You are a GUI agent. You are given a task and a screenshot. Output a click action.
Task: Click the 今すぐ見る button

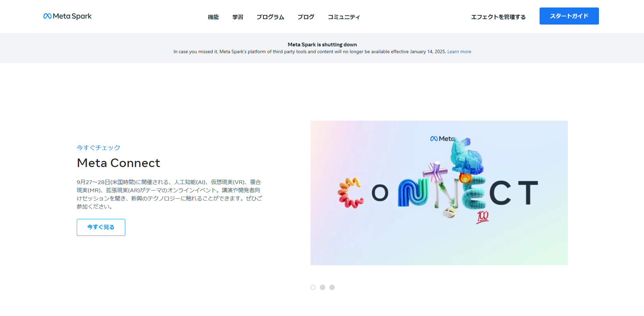pos(101,227)
